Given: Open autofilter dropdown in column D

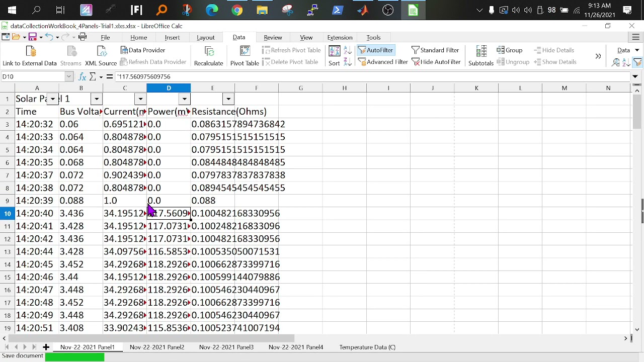Looking at the screenshot, I should pyautogui.click(x=185, y=99).
